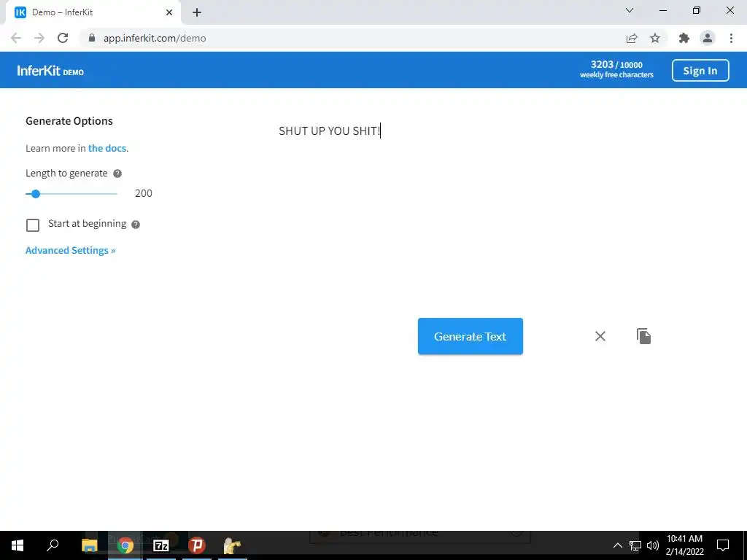Click Generate Text button
The width and height of the screenshot is (747, 560).
point(471,336)
